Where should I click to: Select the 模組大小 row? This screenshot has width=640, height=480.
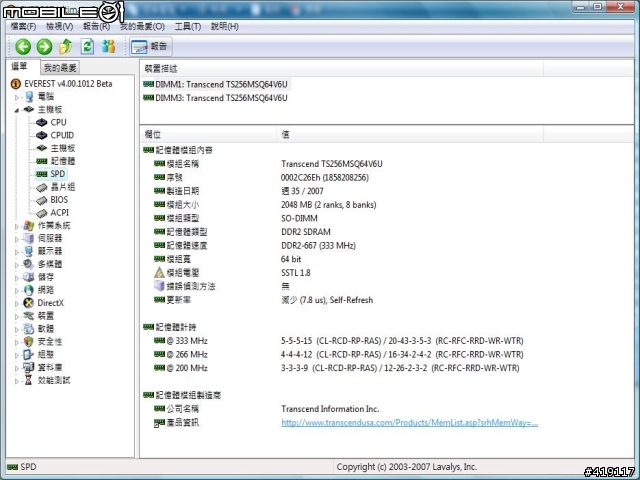[265, 205]
